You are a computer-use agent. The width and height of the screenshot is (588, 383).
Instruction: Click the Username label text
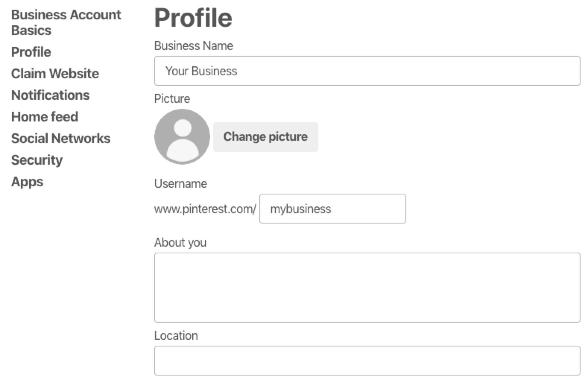point(181,183)
